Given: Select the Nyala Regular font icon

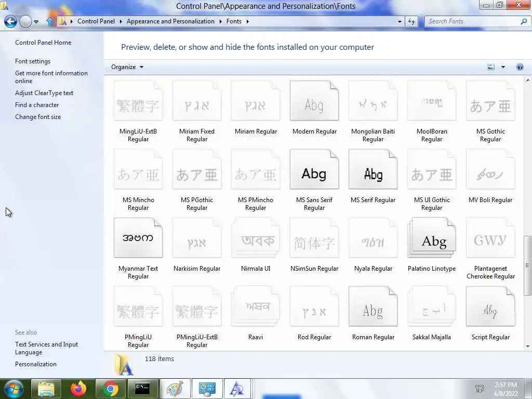Looking at the screenshot, I should click(x=373, y=237).
